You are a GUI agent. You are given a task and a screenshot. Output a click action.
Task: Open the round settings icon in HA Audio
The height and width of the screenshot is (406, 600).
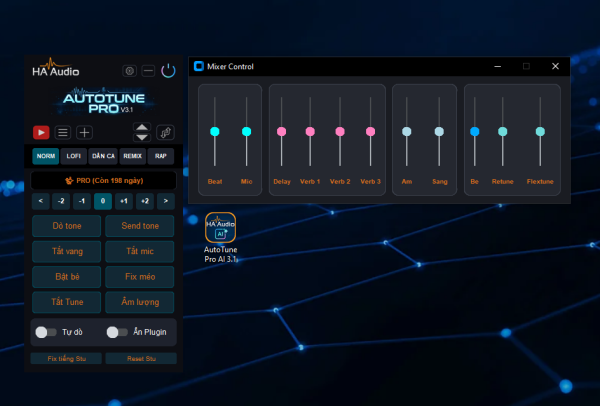click(130, 71)
